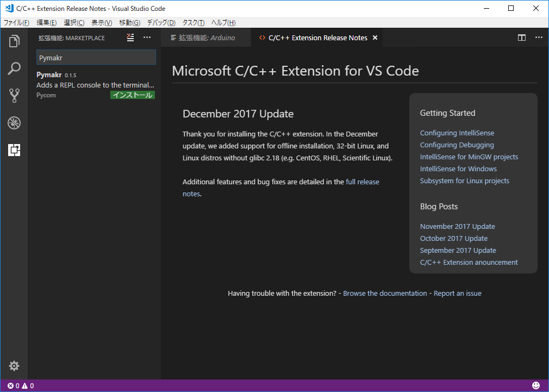Open the デバッグ(D) menu

[161, 23]
